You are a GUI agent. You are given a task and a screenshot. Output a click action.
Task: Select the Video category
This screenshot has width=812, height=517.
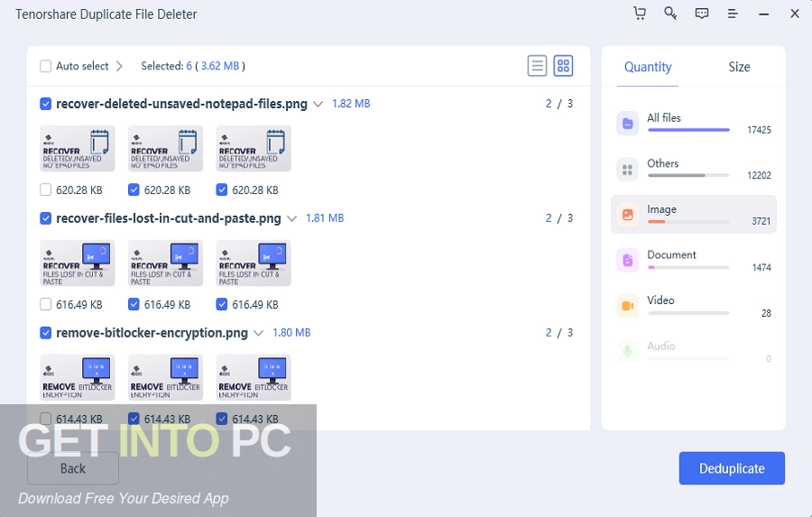(694, 306)
